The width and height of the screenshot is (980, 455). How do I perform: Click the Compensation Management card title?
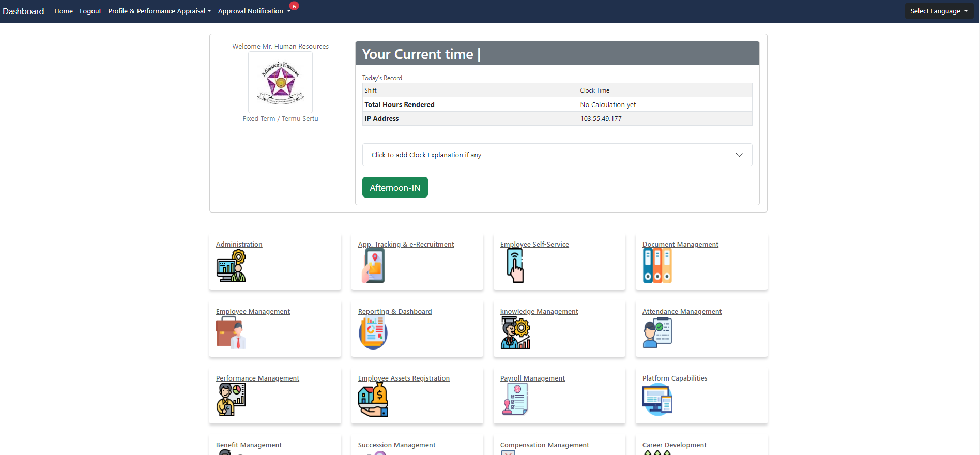click(544, 445)
